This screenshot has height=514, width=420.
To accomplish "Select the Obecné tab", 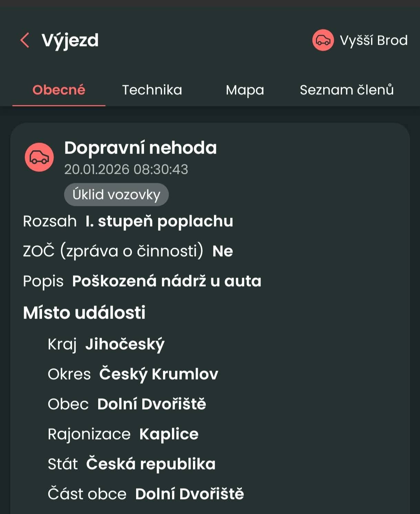I will (x=59, y=90).
